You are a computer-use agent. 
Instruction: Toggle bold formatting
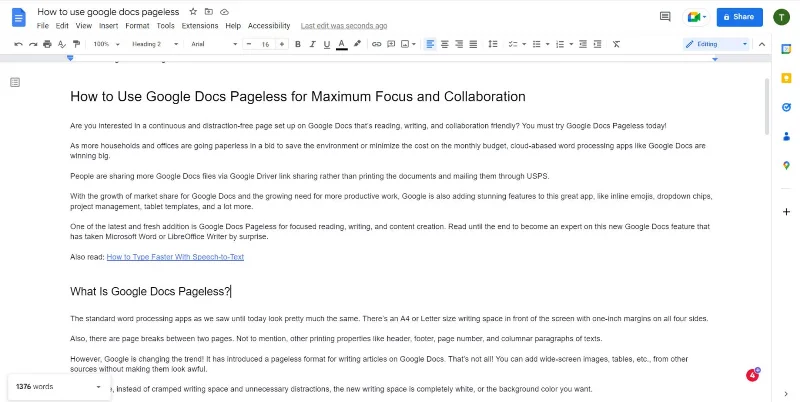[298, 44]
